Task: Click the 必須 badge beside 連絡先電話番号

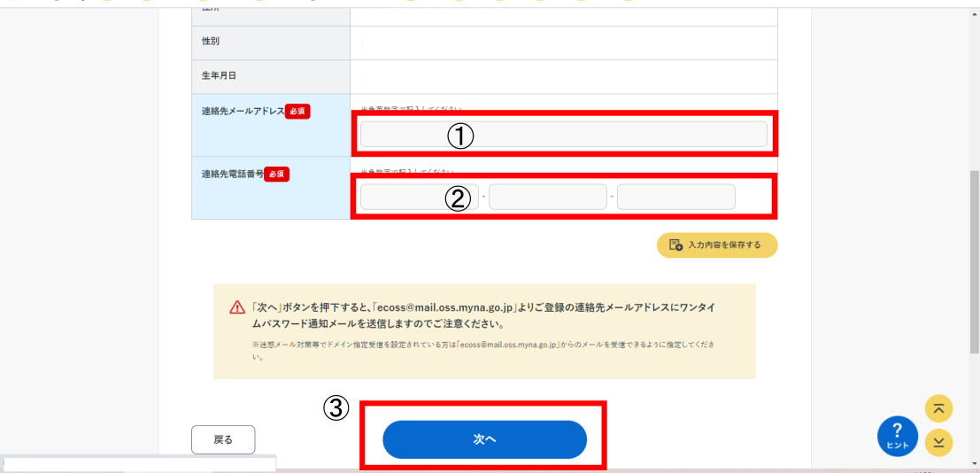Action: pyautogui.click(x=276, y=174)
